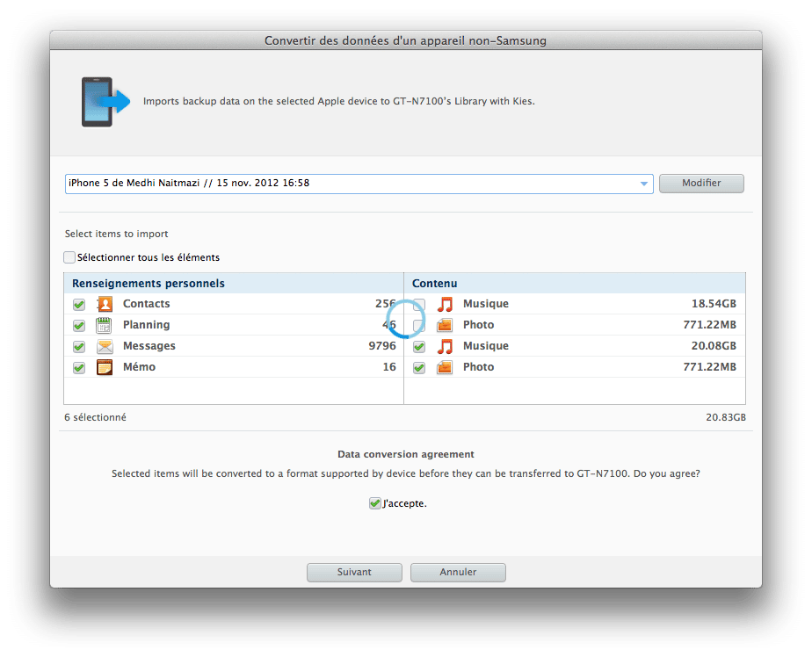Click the Musique note icon for 18.54GB
The image size is (812, 657).
pos(445,304)
